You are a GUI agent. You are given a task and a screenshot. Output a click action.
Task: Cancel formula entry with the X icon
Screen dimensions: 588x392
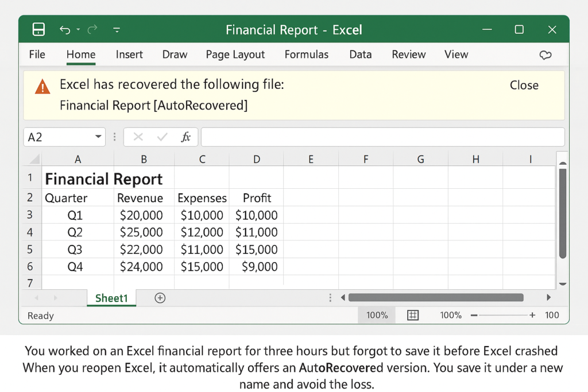138,137
